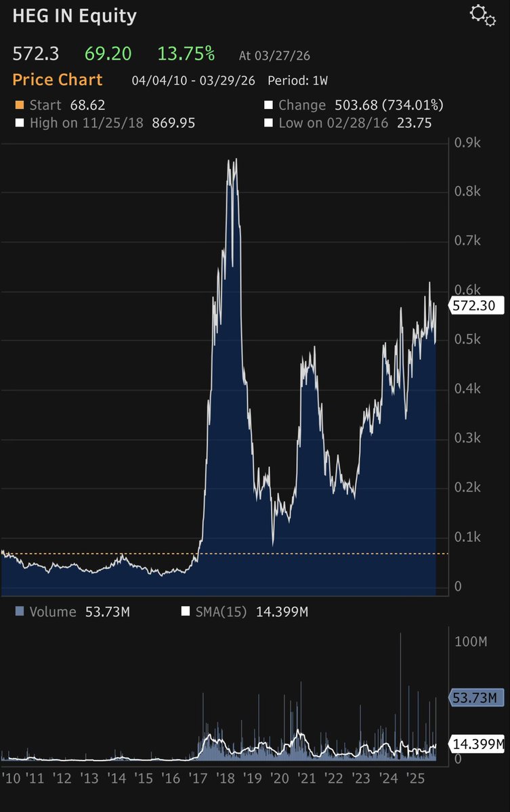The width and height of the screenshot is (510, 812).
Task: Click the white Change legend swatch
Action: point(268,106)
